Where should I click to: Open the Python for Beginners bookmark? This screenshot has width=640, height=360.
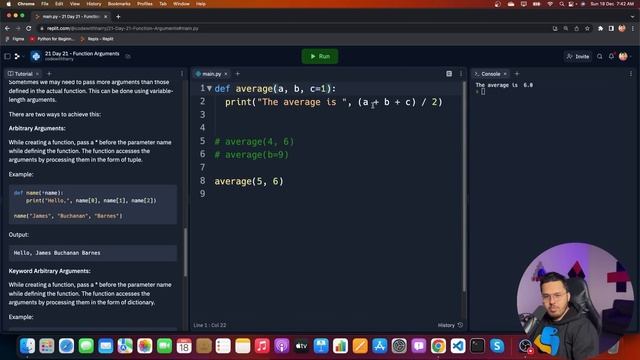tap(52, 39)
